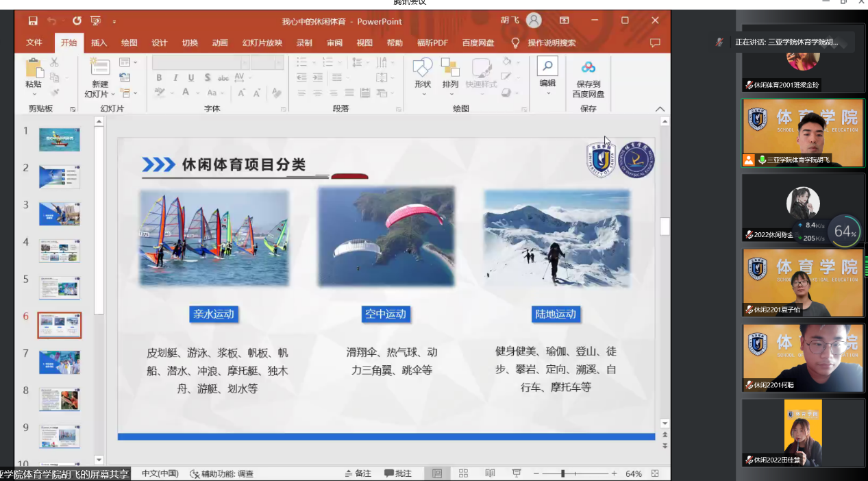Toggle the Comments (批注) pane

[x=398, y=473]
